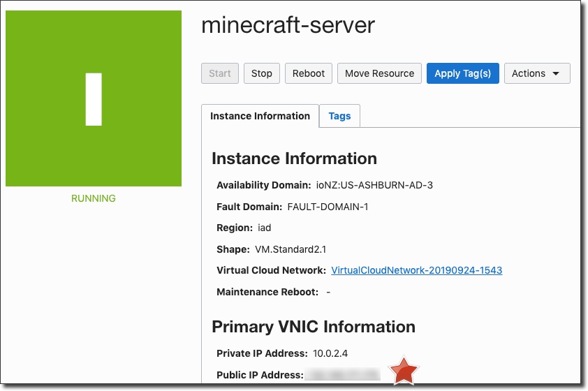Reboot the instance
The height and width of the screenshot is (391, 588).
pyautogui.click(x=308, y=73)
